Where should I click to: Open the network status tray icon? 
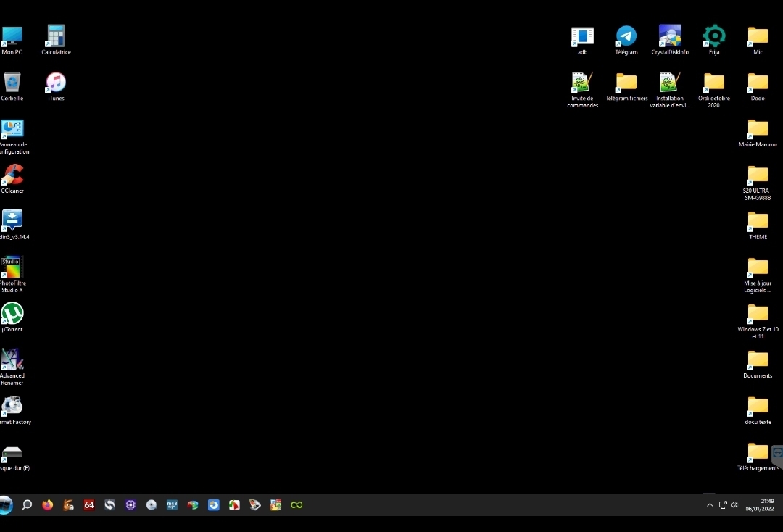click(723, 505)
